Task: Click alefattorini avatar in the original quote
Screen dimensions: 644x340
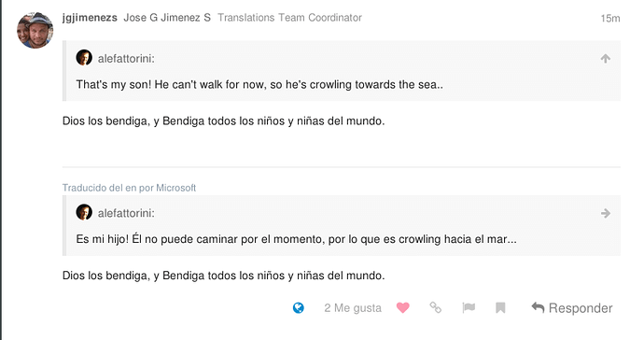Action: (84, 58)
